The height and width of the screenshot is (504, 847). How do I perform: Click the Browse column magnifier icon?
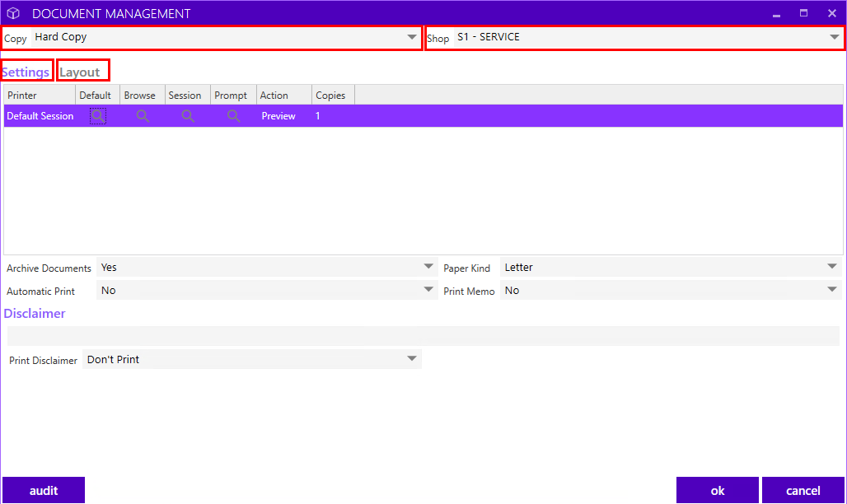coord(143,115)
